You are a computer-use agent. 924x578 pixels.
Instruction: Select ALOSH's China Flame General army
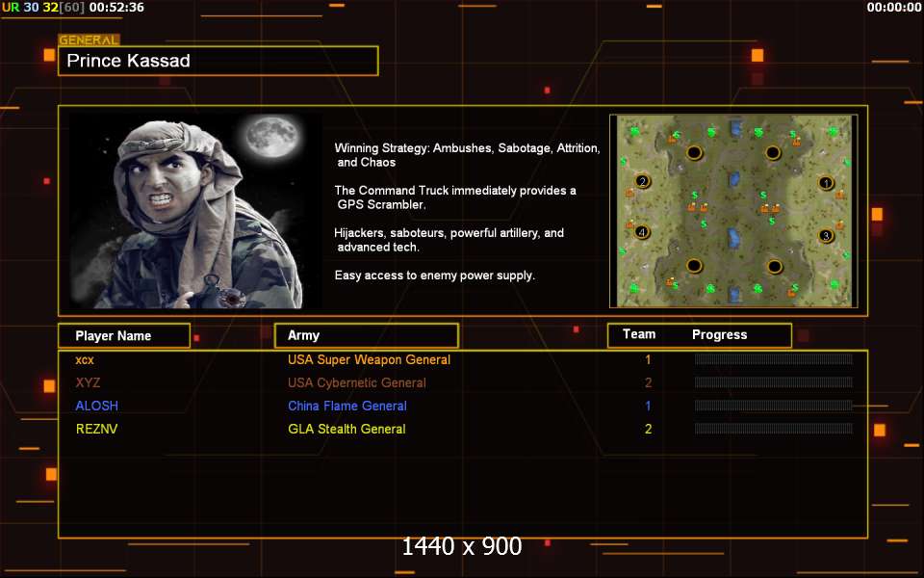(x=346, y=406)
